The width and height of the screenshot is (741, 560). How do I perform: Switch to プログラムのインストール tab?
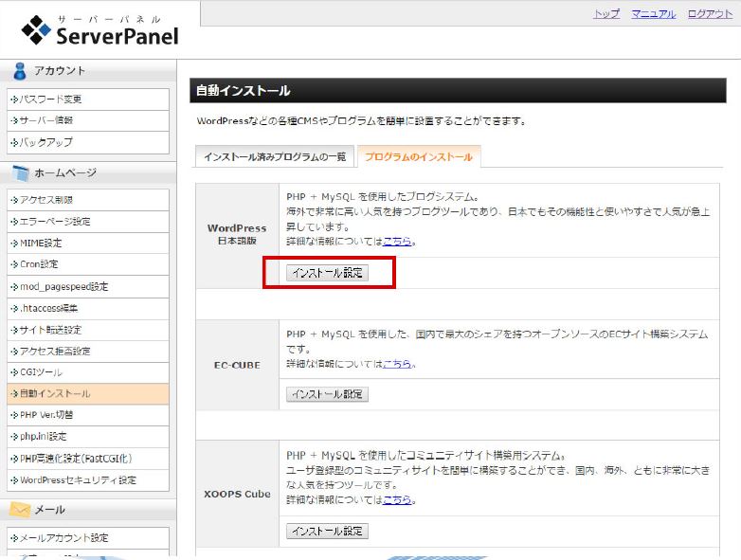point(419,156)
